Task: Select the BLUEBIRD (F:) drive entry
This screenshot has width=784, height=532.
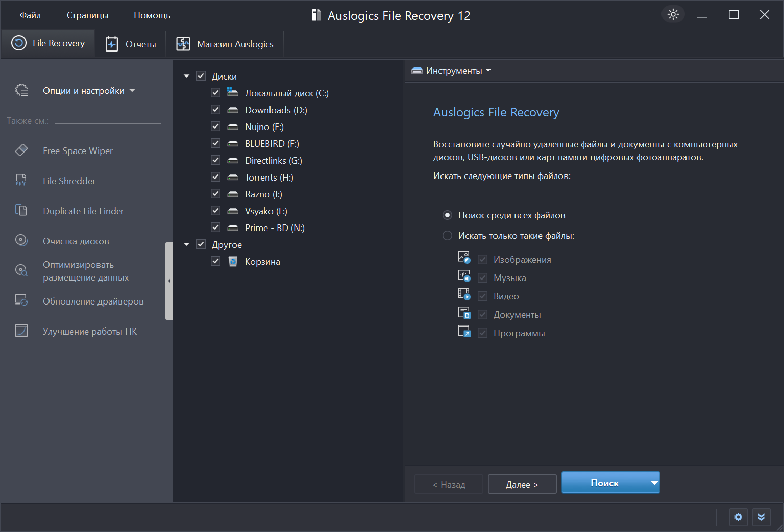Action: (272, 144)
